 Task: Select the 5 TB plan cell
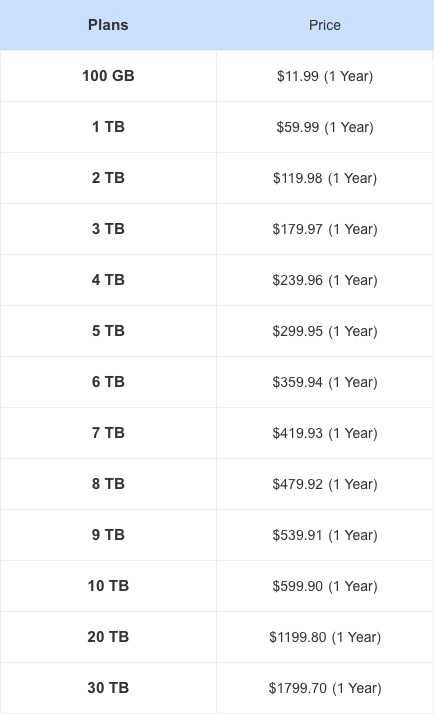pos(108,331)
